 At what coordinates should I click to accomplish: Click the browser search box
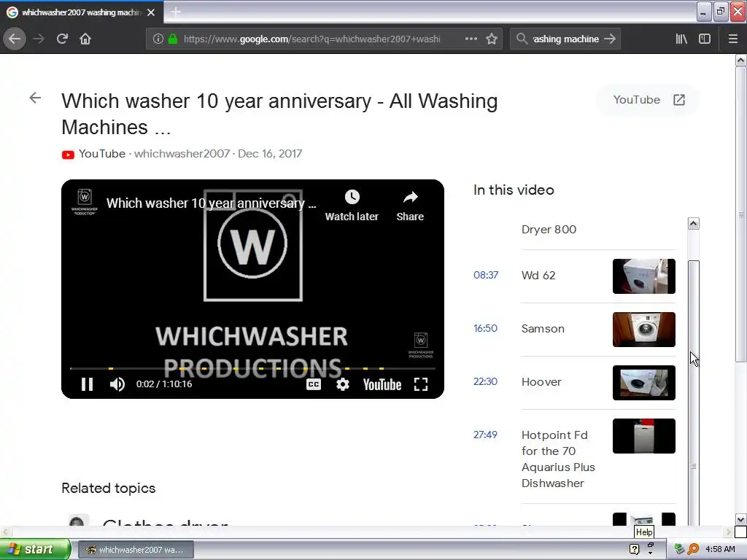pos(565,39)
